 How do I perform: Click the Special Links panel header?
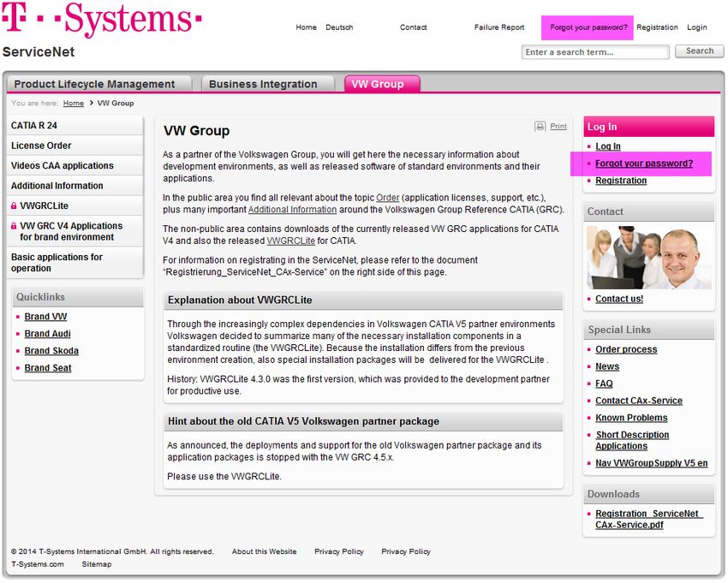[x=649, y=330]
